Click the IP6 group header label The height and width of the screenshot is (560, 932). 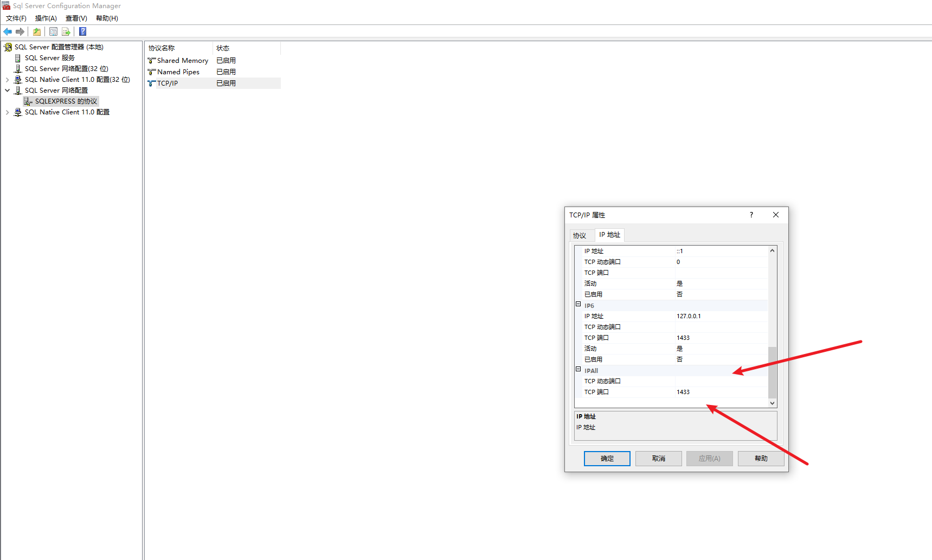pos(589,306)
